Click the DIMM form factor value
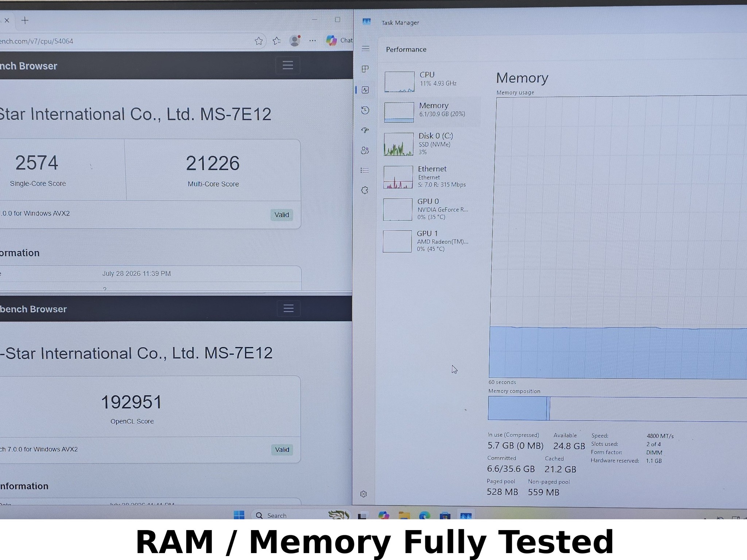747x560 pixels. point(654,452)
